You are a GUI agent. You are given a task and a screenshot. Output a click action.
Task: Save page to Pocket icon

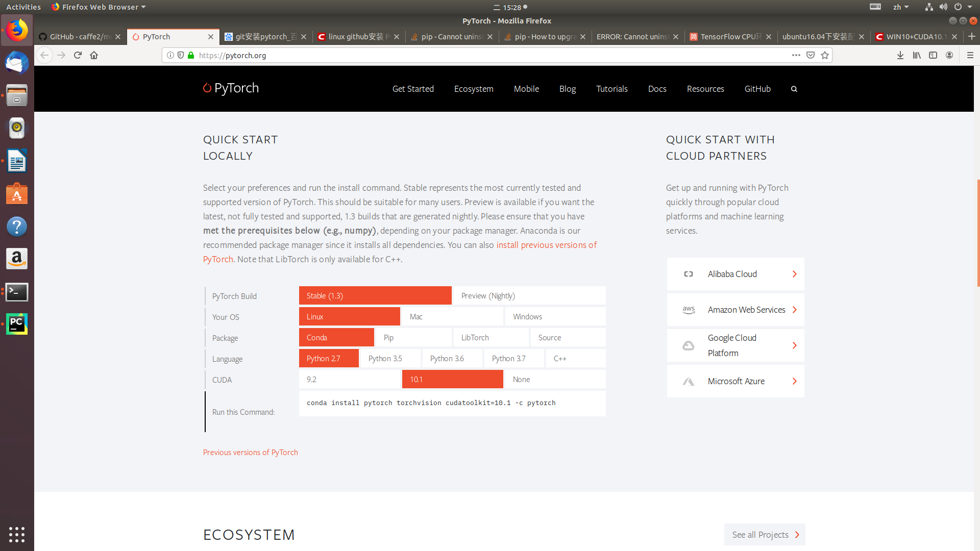pos(811,55)
